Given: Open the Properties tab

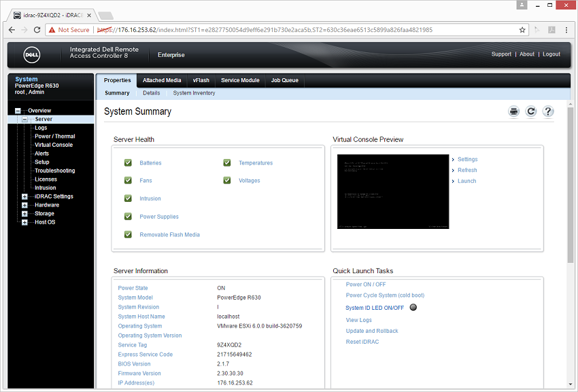Looking at the screenshot, I should point(117,80).
